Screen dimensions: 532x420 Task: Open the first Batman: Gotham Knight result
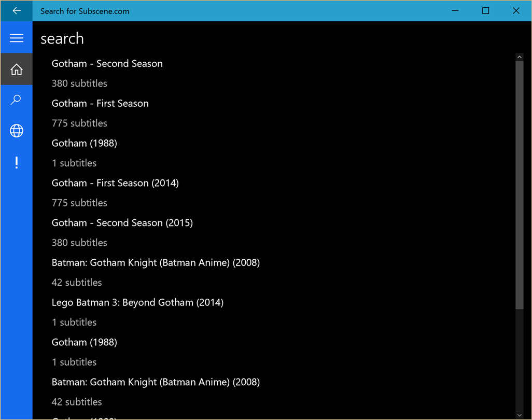click(x=156, y=263)
